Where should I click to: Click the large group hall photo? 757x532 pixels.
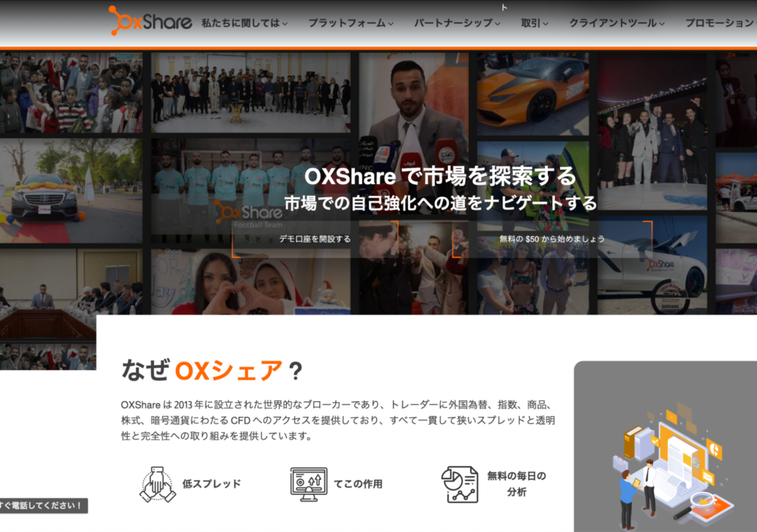click(x=251, y=92)
